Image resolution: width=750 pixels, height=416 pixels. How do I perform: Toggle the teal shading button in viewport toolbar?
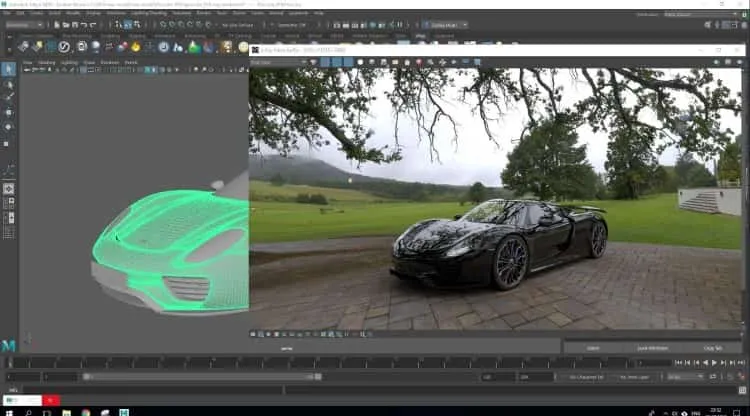(x=148, y=70)
